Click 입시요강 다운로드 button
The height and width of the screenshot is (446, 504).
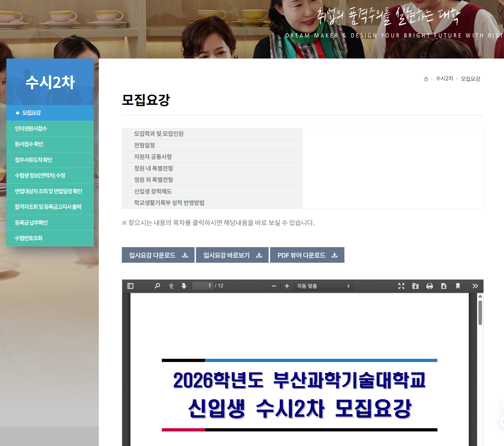click(158, 255)
